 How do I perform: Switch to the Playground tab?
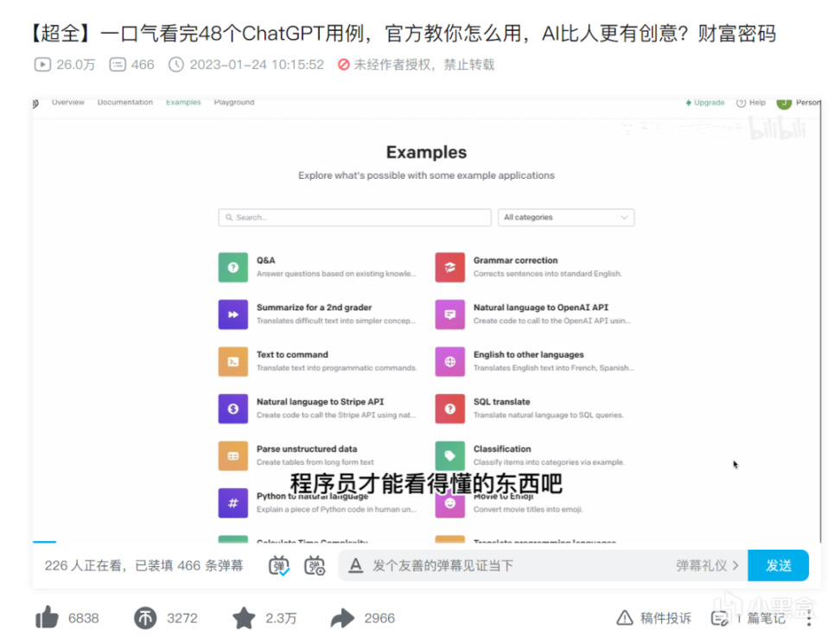coord(234,102)
